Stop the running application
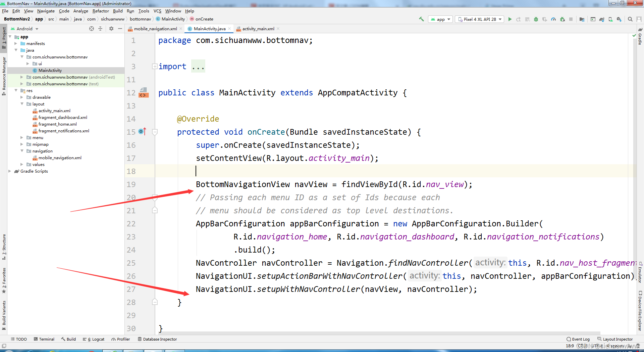Screen dimensions: 644x352 [571, 19]
